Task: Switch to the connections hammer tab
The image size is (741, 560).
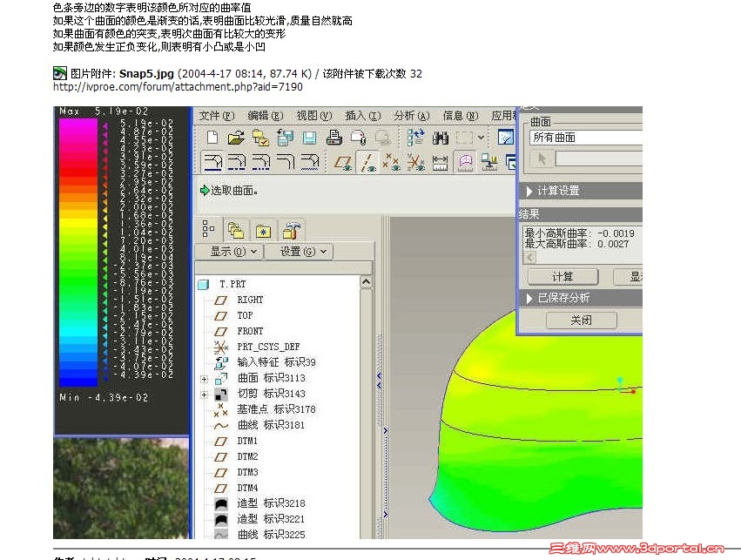Action: click(x=291, y=230)
